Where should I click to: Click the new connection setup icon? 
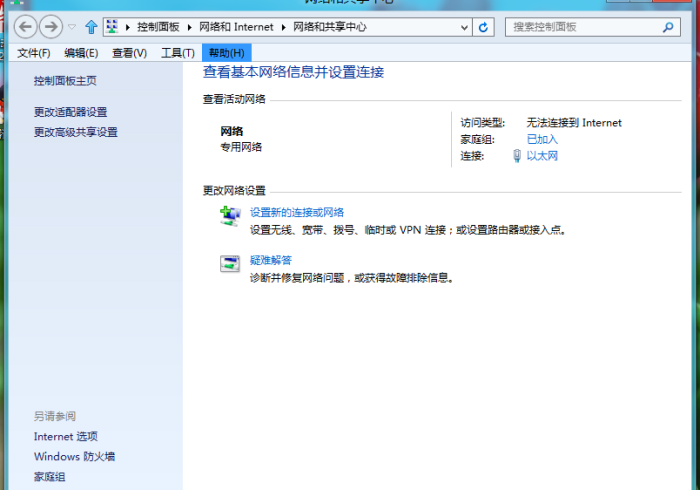(x=230, y=216)
